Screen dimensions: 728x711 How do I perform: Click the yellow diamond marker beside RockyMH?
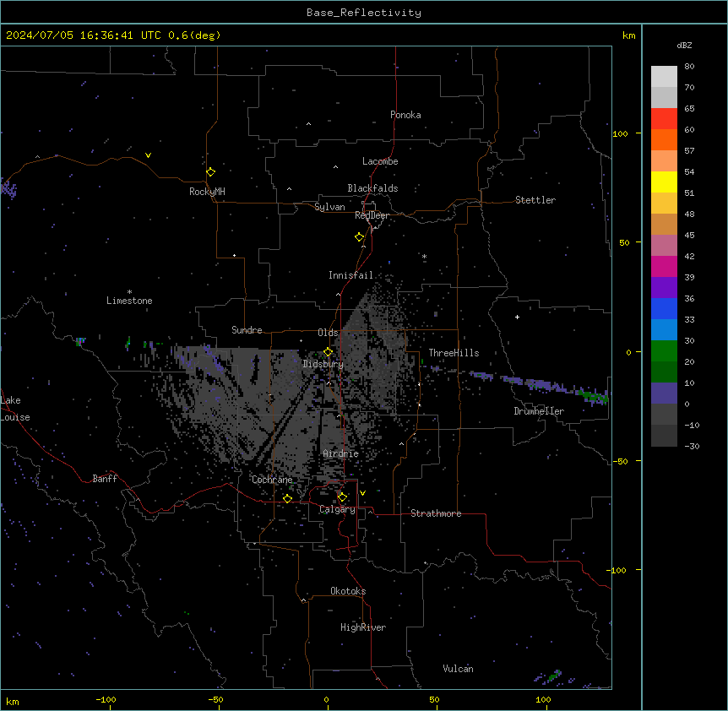click(210, 172)
